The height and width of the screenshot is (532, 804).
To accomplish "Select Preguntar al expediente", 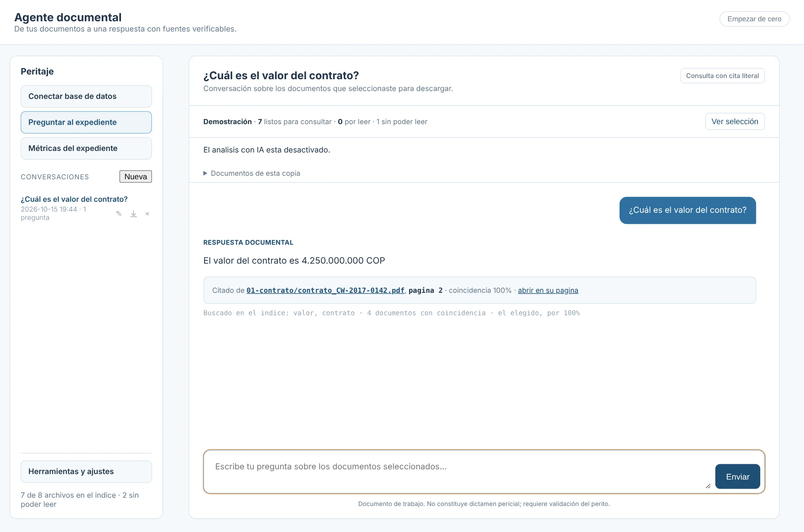I will [86, 122].
